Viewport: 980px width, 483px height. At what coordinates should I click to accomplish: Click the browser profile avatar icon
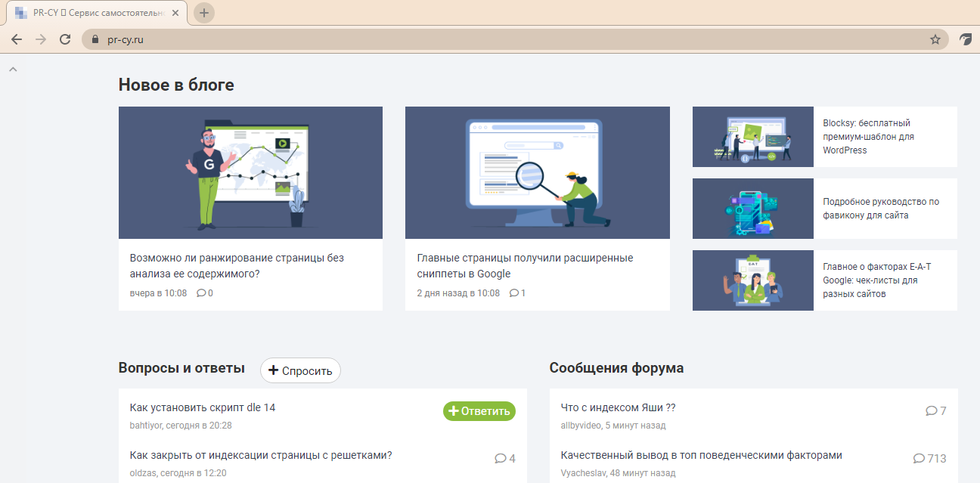tap(966, 39)
